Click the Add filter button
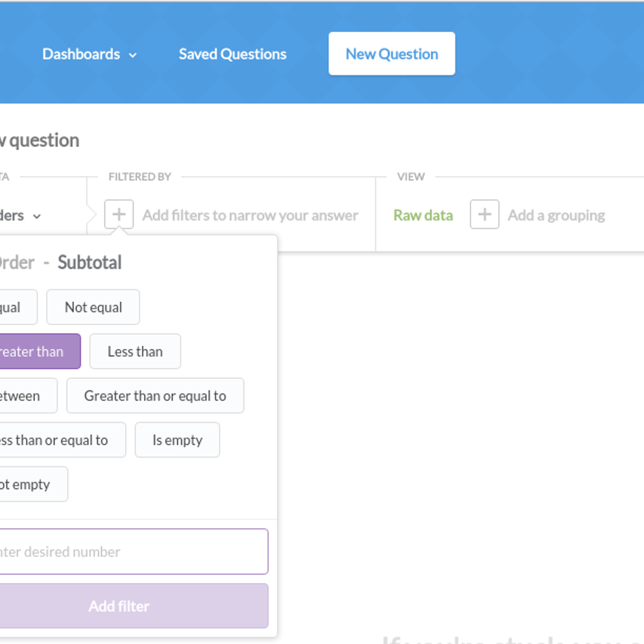 coord(119,606)
